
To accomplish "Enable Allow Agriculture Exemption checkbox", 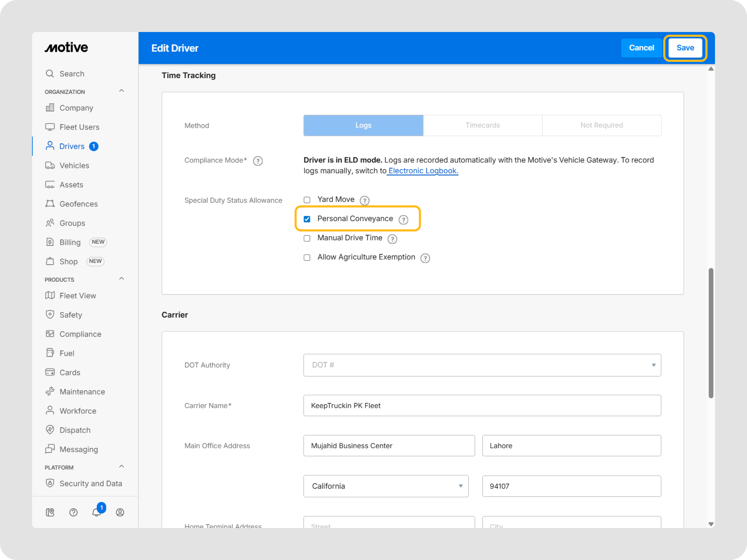I will [x=307, y=258].
